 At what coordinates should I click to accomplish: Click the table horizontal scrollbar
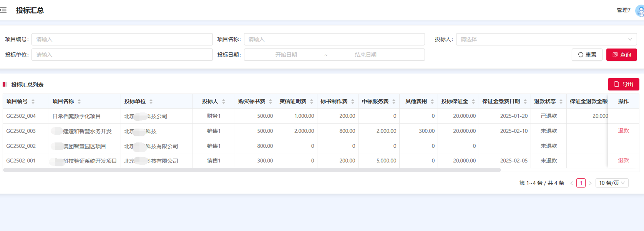(x=252, y=170)
